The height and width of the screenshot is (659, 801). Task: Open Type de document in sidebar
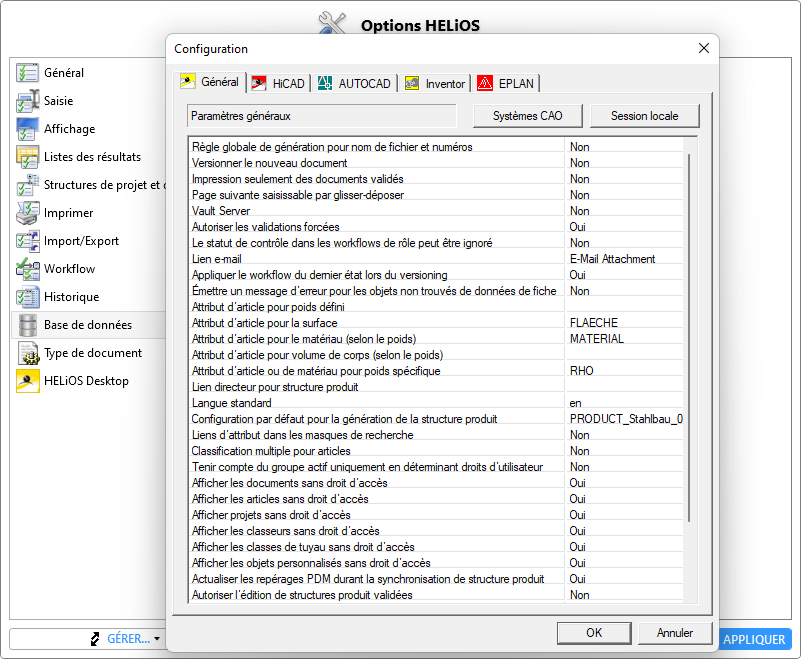pos(92,353)
